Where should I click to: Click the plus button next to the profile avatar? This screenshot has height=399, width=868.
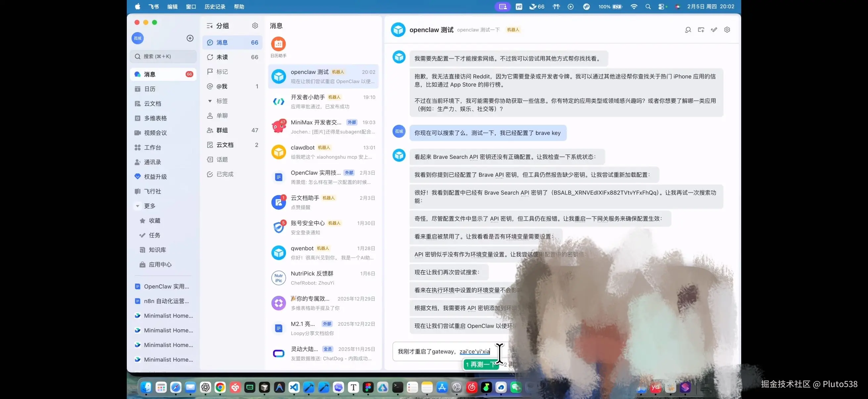[190, 38]
